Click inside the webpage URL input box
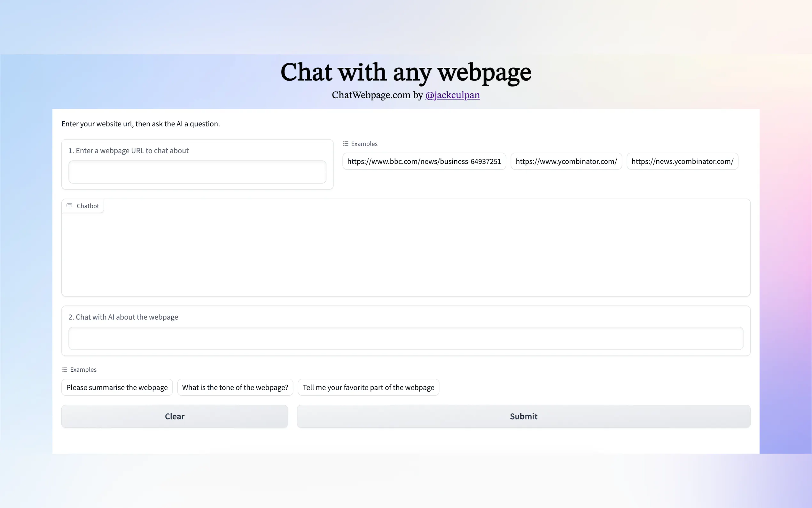 [x=197, y=172]
